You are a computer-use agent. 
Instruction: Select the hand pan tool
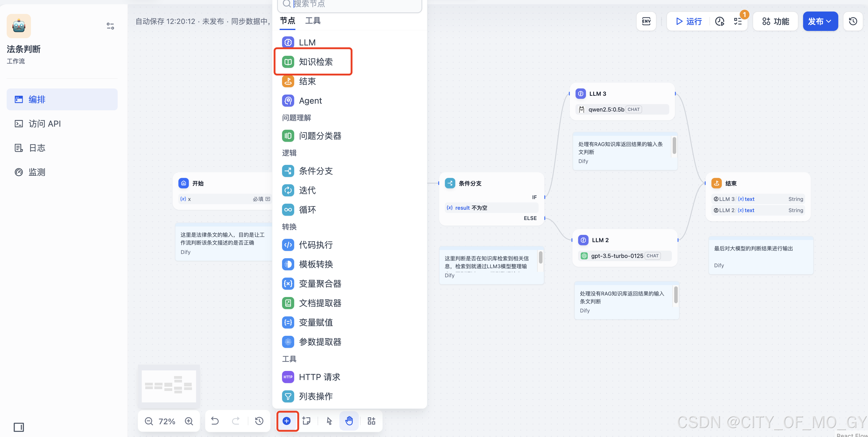tap(349, 421)
